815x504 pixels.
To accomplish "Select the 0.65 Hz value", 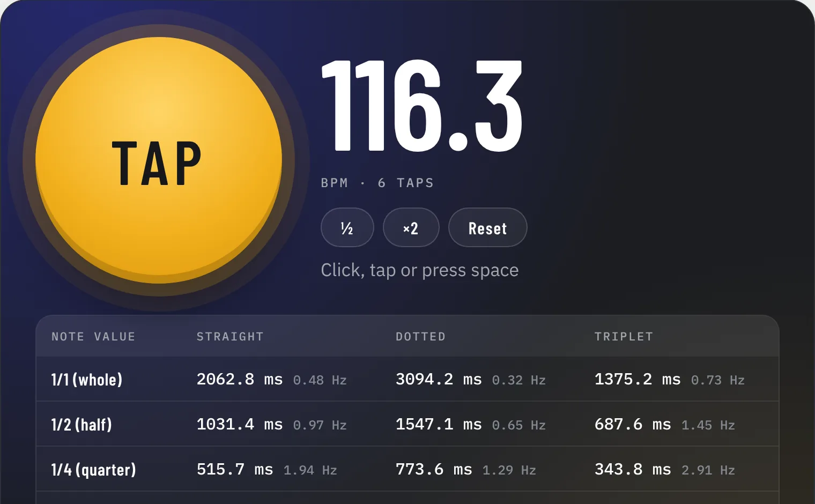I will point(519,425).
